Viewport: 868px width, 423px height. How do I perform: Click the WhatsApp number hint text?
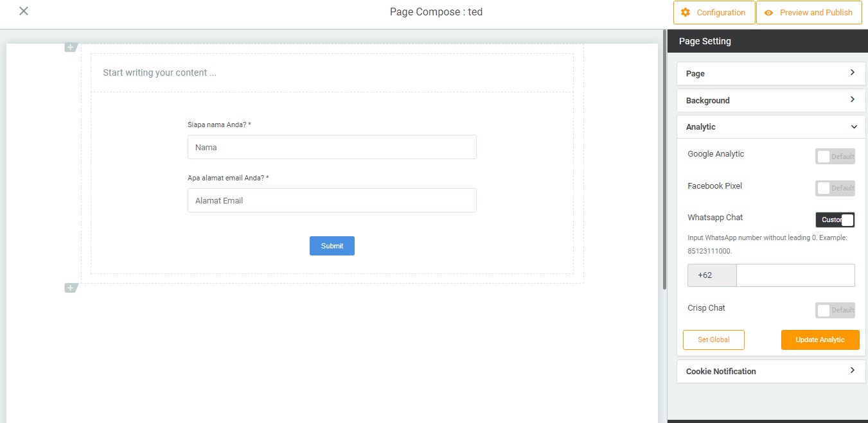(x=767, y=244)
